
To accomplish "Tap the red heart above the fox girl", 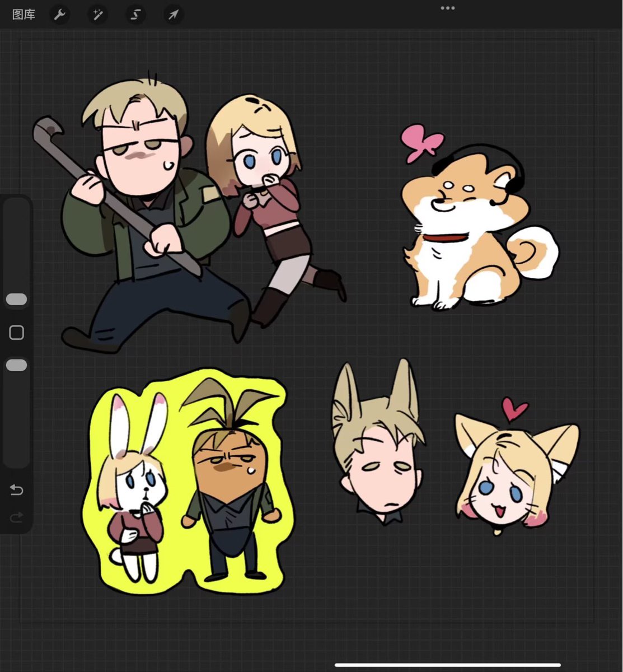I will click(x=514, y=409).
